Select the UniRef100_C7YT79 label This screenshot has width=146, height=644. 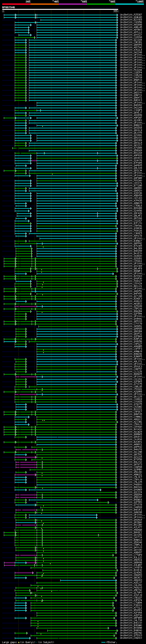tap(131, 324)
